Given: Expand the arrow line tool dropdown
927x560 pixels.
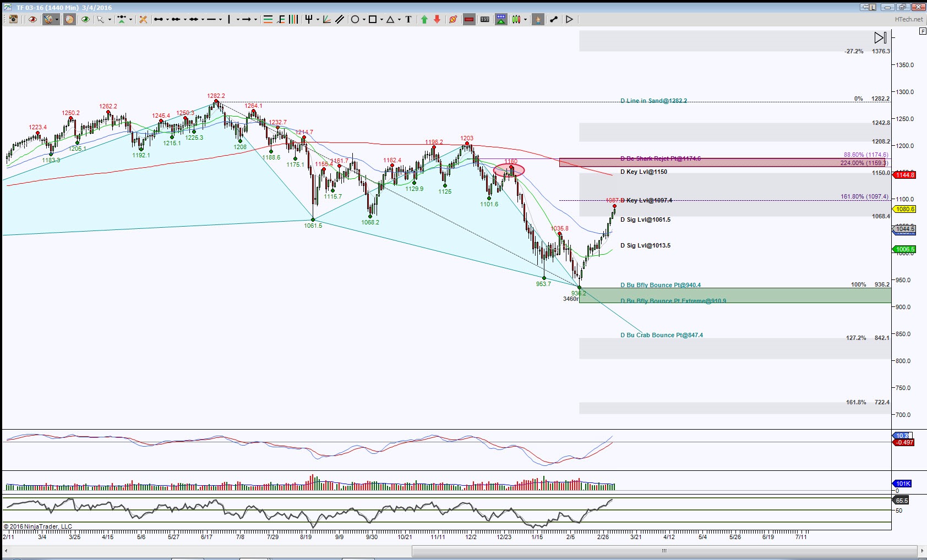Looking at the screenshot, I should [255, 19].
